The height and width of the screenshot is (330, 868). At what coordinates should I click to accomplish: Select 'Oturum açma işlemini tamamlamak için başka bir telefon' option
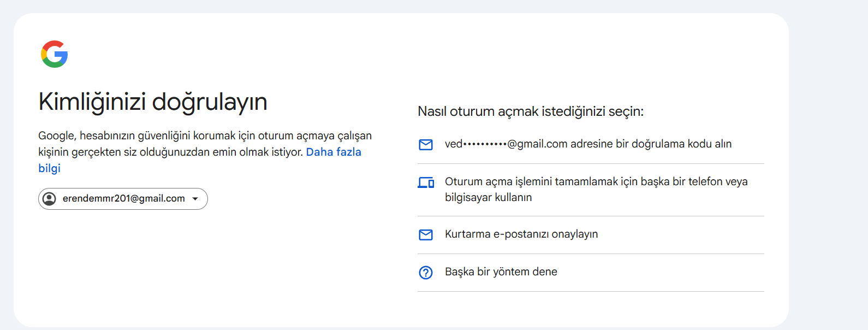click(x=591, y=190)
